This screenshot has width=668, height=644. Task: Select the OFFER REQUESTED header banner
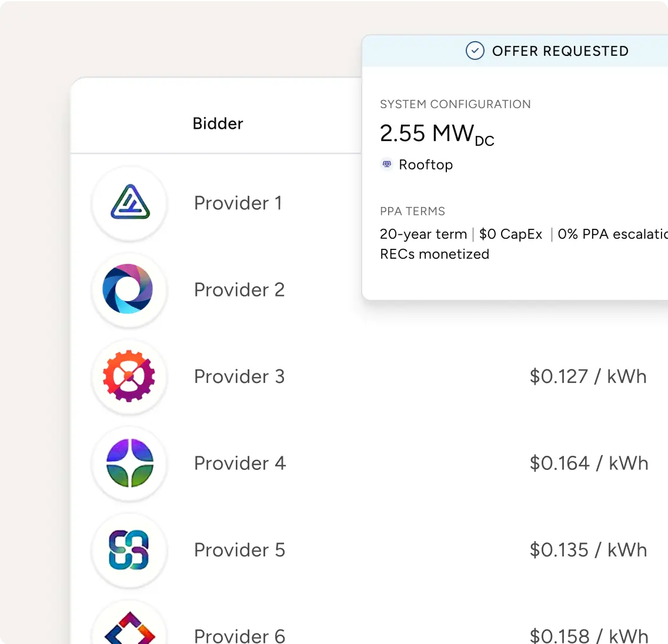tap(547, 51)
